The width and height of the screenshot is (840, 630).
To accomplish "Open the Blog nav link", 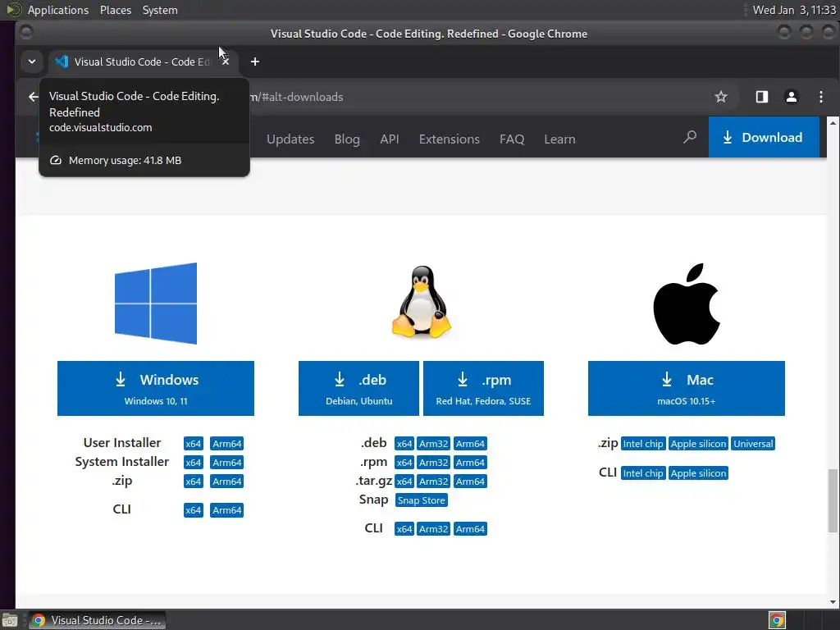I will tap(347, 139).
